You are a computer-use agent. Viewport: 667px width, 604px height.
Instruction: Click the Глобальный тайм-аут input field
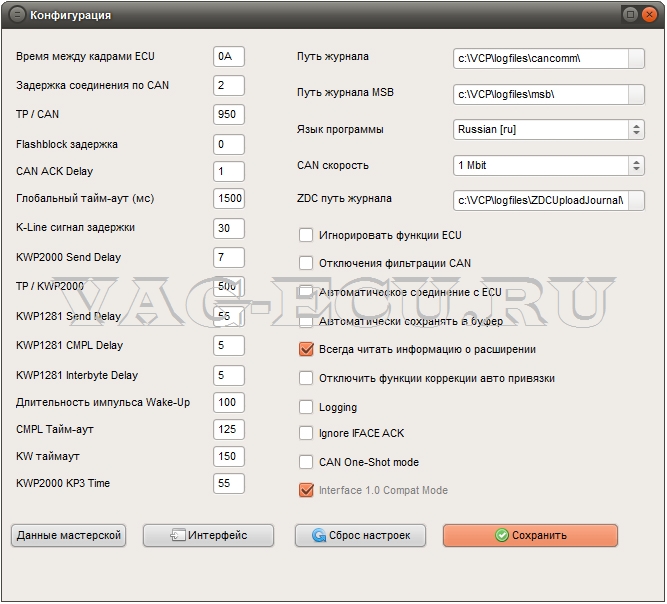pos(229,199)
